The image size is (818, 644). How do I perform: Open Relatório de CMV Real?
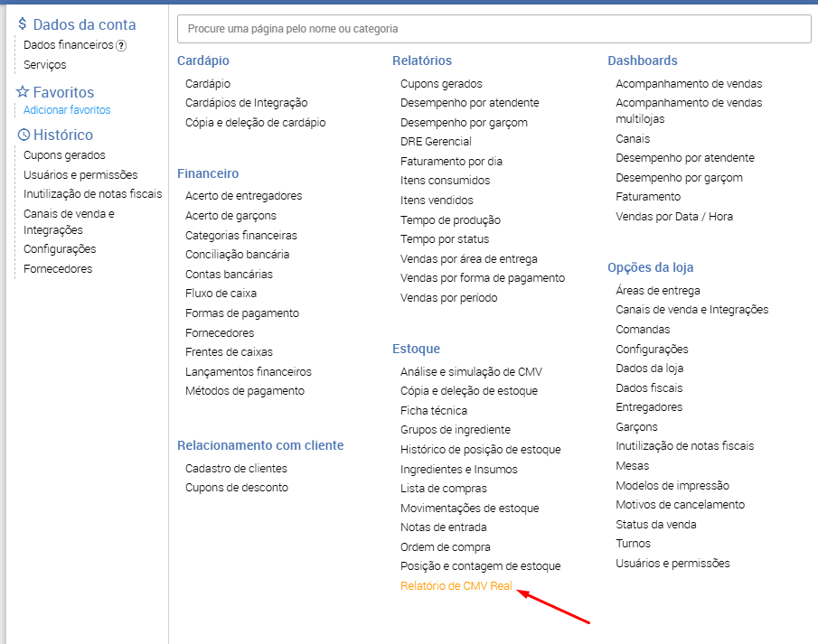[x=456, y=586]
